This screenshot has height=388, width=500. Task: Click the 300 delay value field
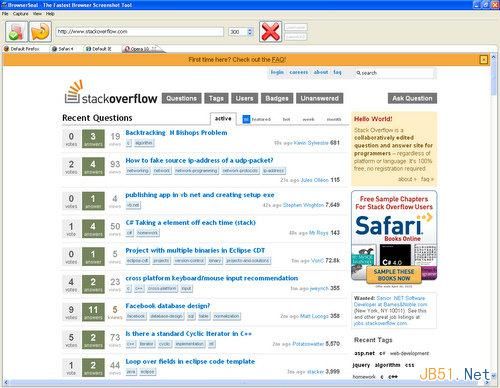coord(238,32)
